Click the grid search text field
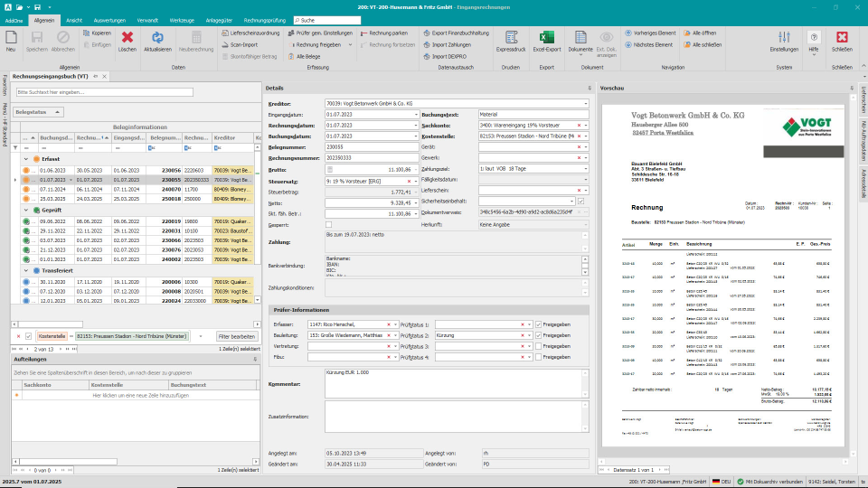 tap(105, 92)
